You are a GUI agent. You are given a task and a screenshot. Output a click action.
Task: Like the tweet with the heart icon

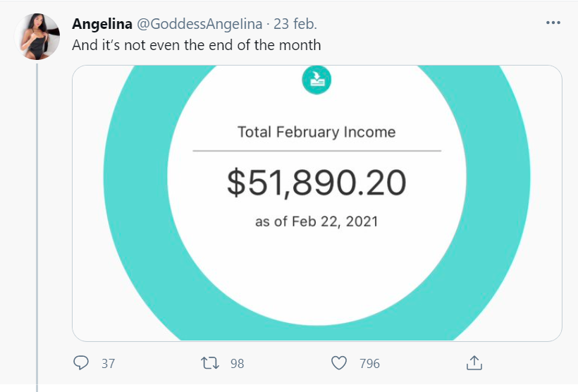(340, 363)
